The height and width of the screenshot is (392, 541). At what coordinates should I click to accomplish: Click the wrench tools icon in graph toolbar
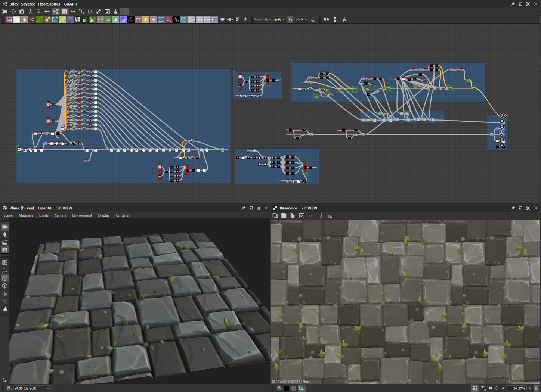tap(99, 12)
